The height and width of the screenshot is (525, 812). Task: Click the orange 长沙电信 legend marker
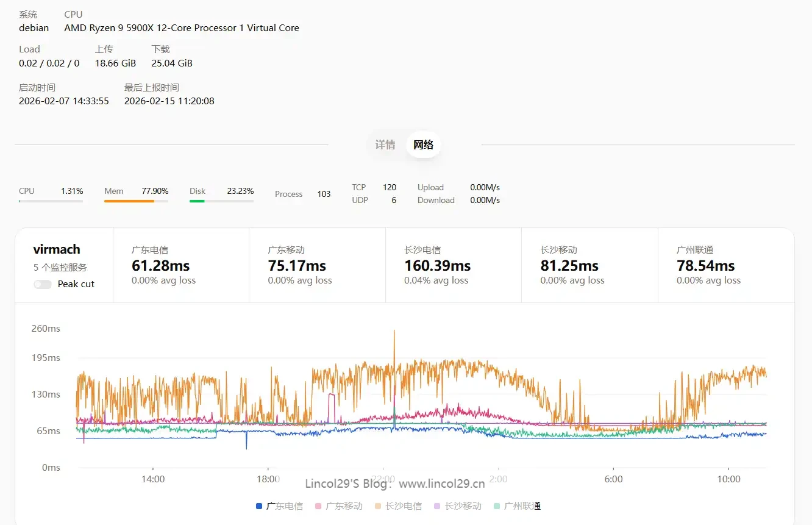point(378,506)
